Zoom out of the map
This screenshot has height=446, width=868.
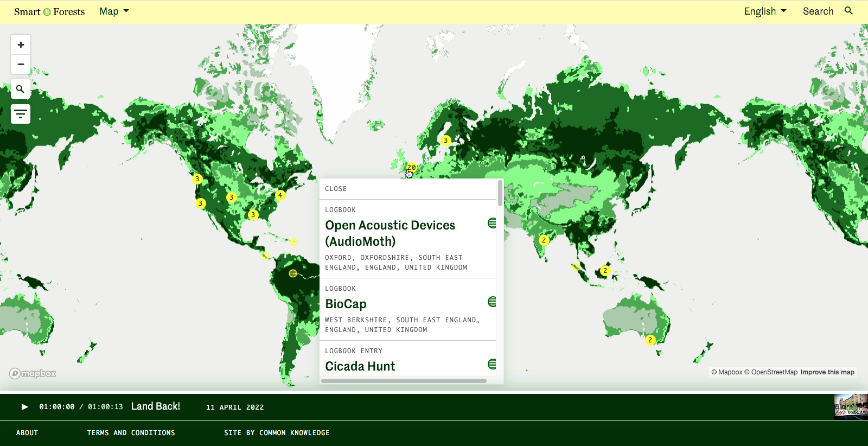point(21,65)
